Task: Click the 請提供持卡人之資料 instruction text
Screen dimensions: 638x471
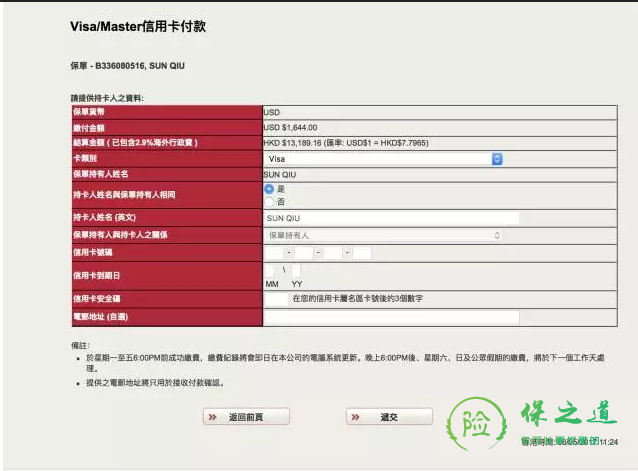Action: tap(107, 98)
